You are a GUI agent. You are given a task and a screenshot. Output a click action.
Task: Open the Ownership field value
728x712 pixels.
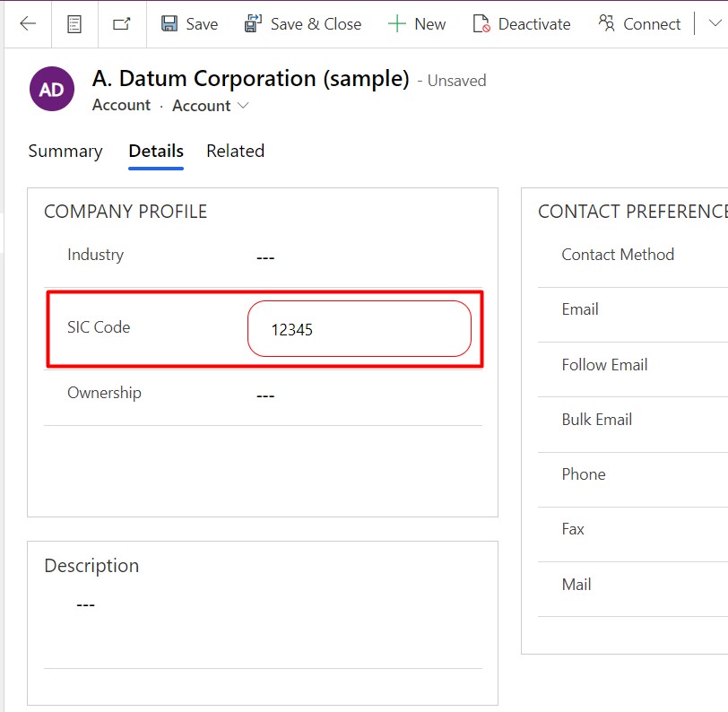click(x=265, y=395)
